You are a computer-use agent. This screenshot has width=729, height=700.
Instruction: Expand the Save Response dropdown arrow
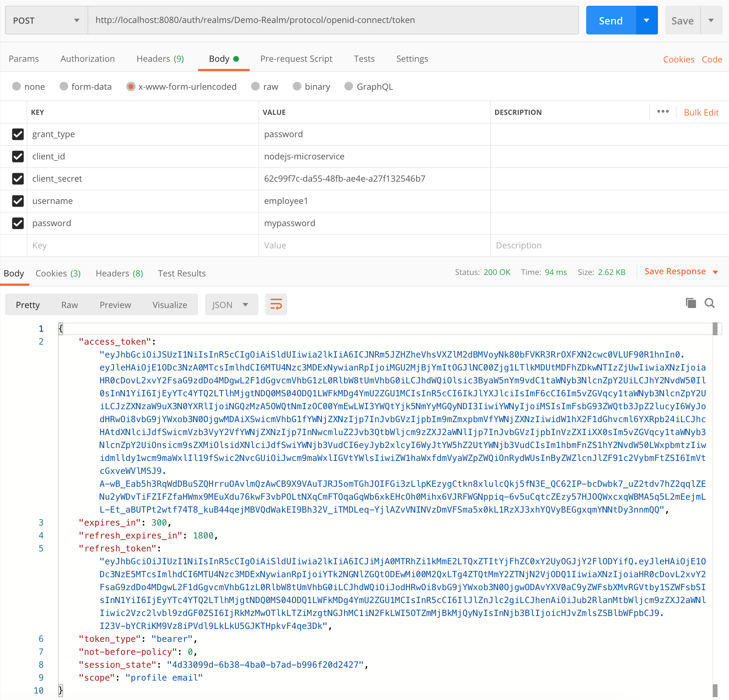click(715, 272)
